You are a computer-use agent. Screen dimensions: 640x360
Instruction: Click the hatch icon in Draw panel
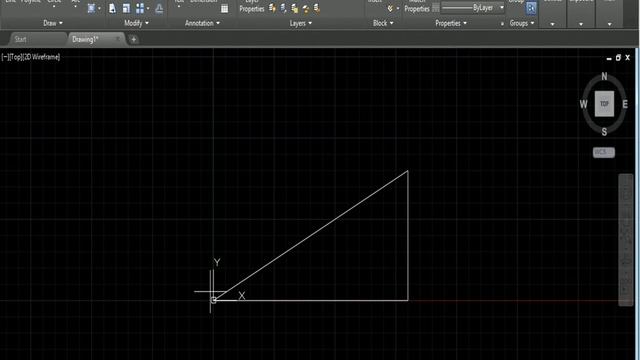(91, 8)
